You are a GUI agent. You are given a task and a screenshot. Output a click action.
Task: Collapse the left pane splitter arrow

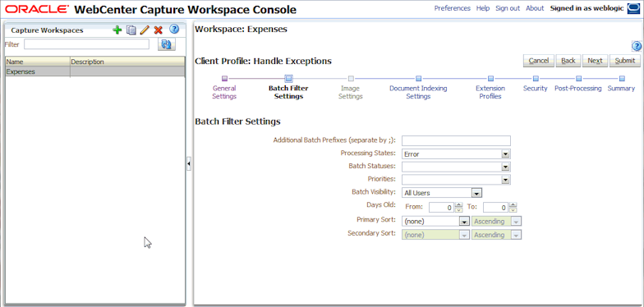(x=189, y=163)
